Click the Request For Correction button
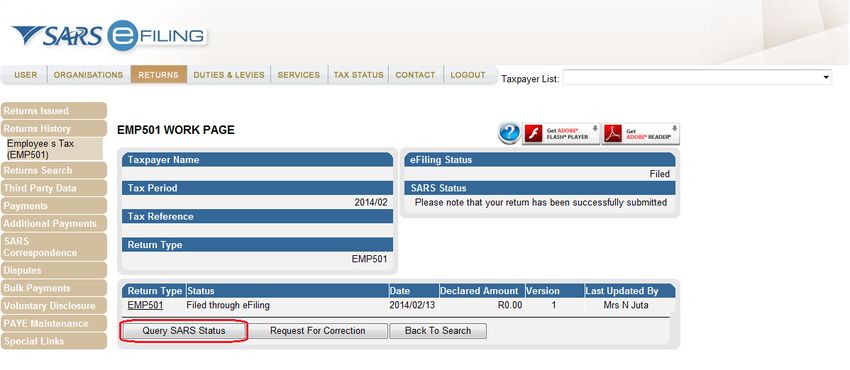Screen dimensions: 850x370 [318, 330]
